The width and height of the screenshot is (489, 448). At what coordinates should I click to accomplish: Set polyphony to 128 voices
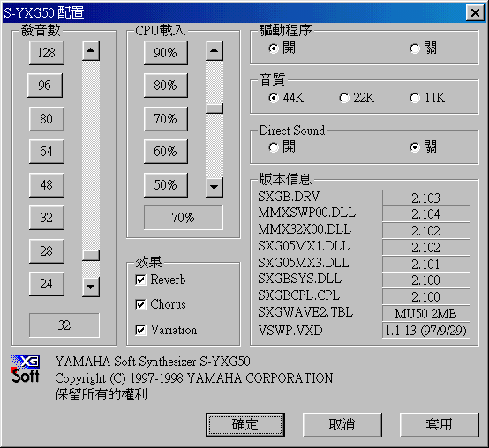[x=47, y=53]
